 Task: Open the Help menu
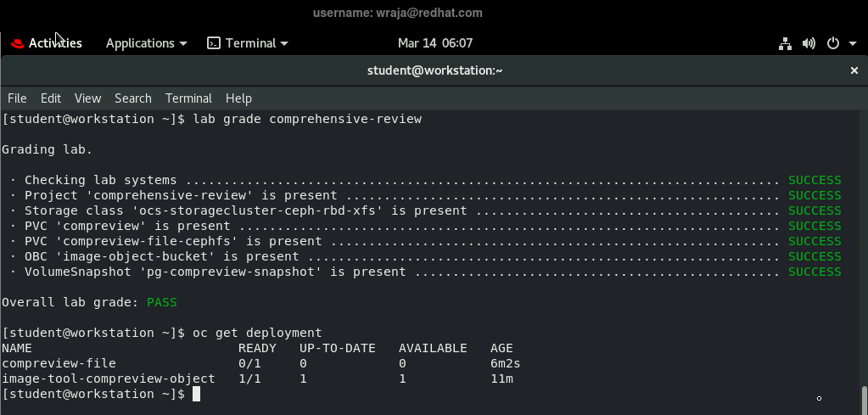pos(238,98)
